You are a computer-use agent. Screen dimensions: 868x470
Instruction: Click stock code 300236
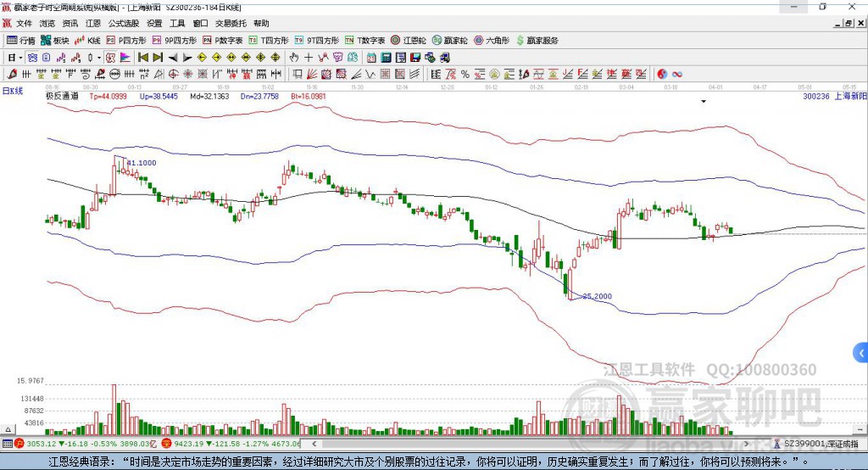tap(816, 97)
